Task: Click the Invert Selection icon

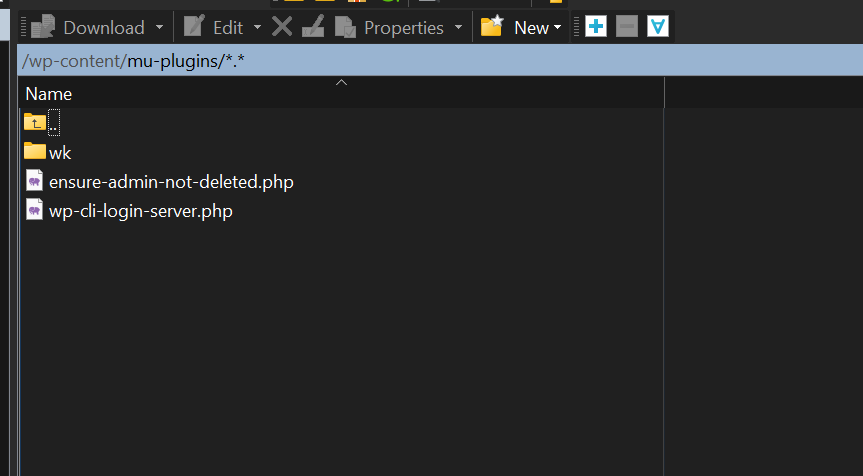Action: [657, 27]
